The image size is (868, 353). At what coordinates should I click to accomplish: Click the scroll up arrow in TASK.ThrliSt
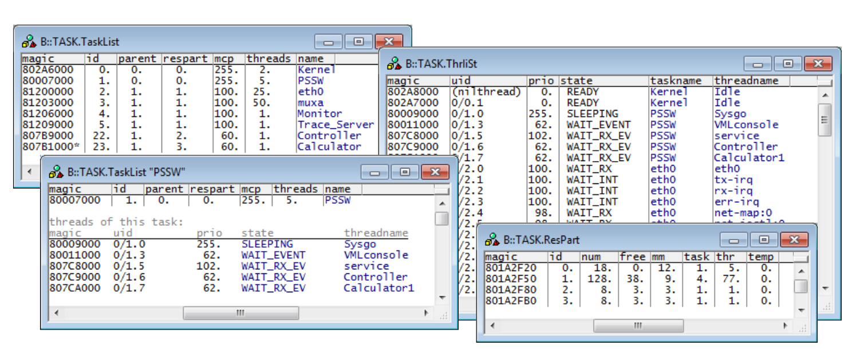click(x=824, y=95)
